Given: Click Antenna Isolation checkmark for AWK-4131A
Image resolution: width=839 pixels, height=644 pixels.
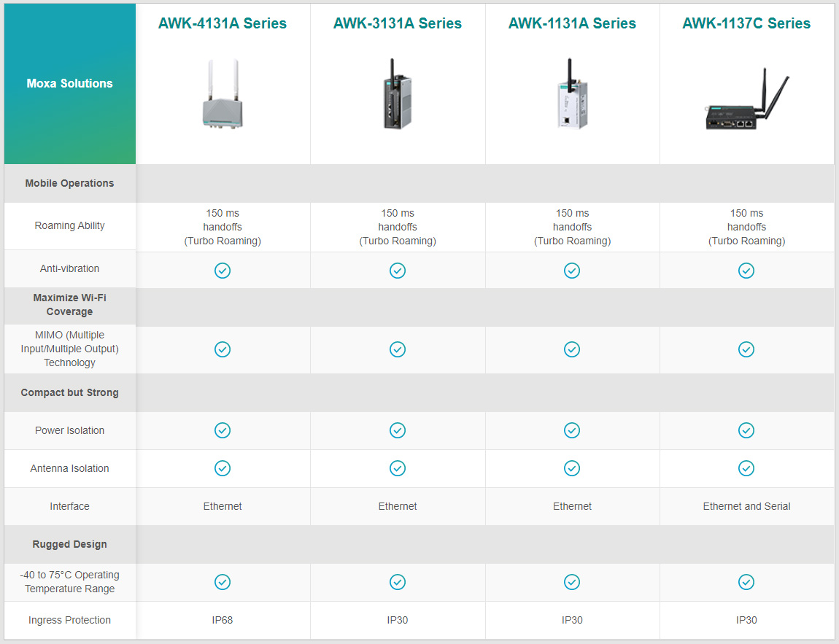Looking at the screenshot, I should (x=223, y=468).
